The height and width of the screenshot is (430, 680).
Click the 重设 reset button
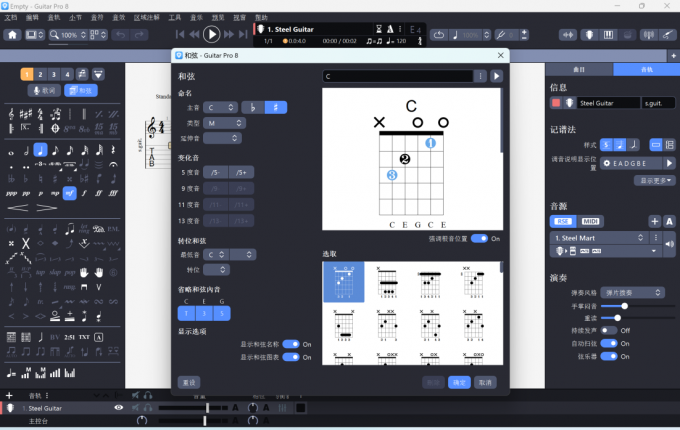coord(189,382)
